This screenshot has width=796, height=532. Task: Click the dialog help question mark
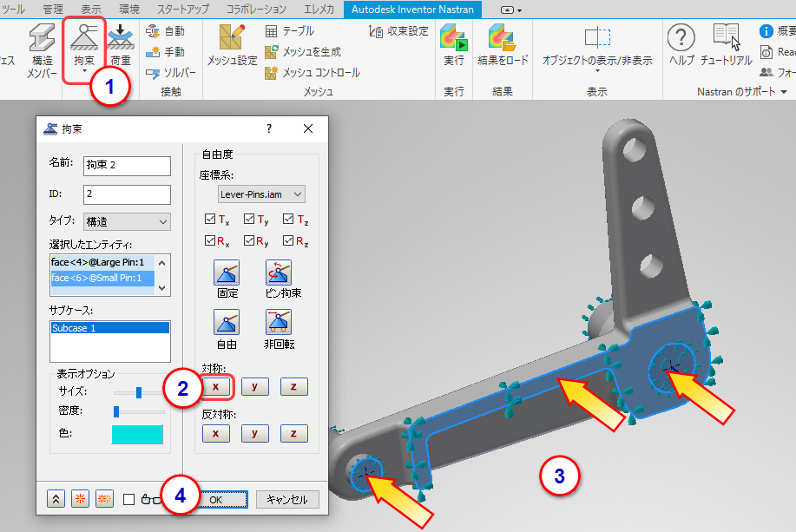coord(269,128)
